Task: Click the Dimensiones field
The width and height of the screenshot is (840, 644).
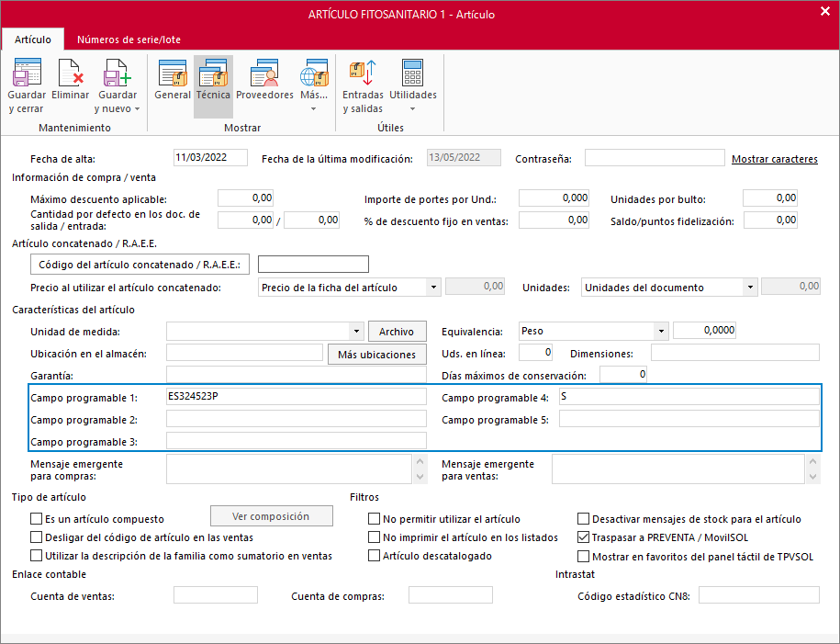Action: point(735,352)
